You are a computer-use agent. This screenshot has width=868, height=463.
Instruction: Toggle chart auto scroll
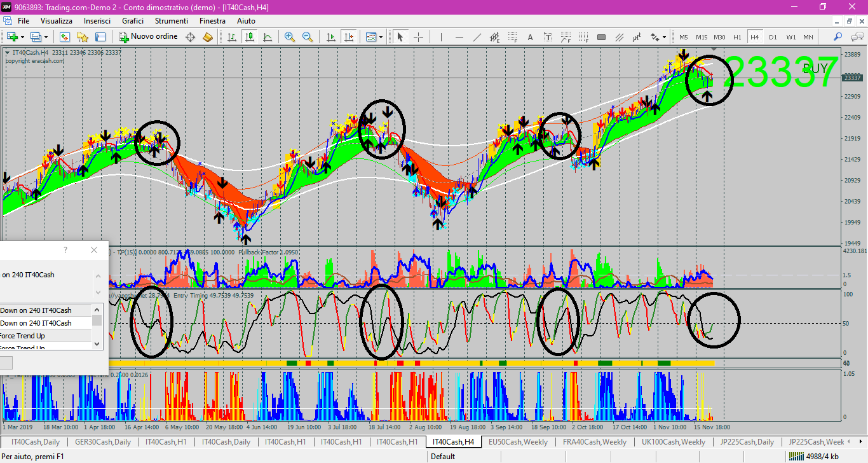[330, 37]
